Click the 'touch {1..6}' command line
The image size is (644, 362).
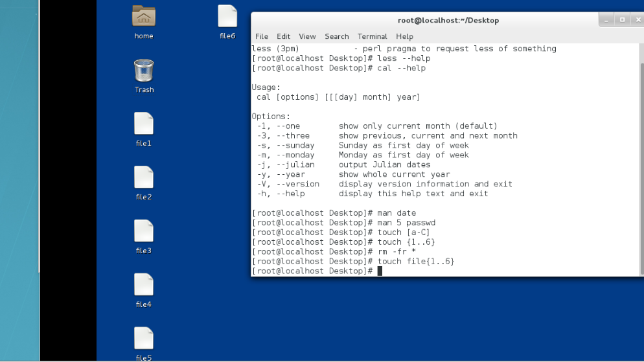pos(343,242)
